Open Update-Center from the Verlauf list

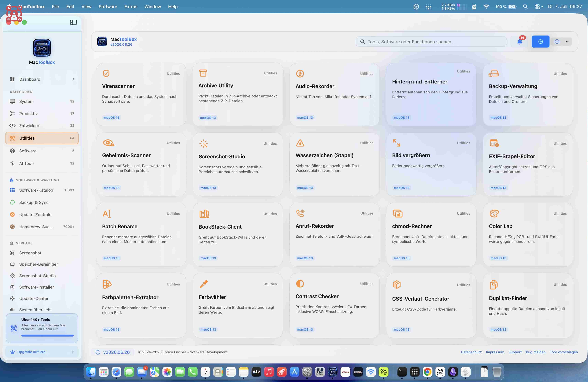pos(42,298)
